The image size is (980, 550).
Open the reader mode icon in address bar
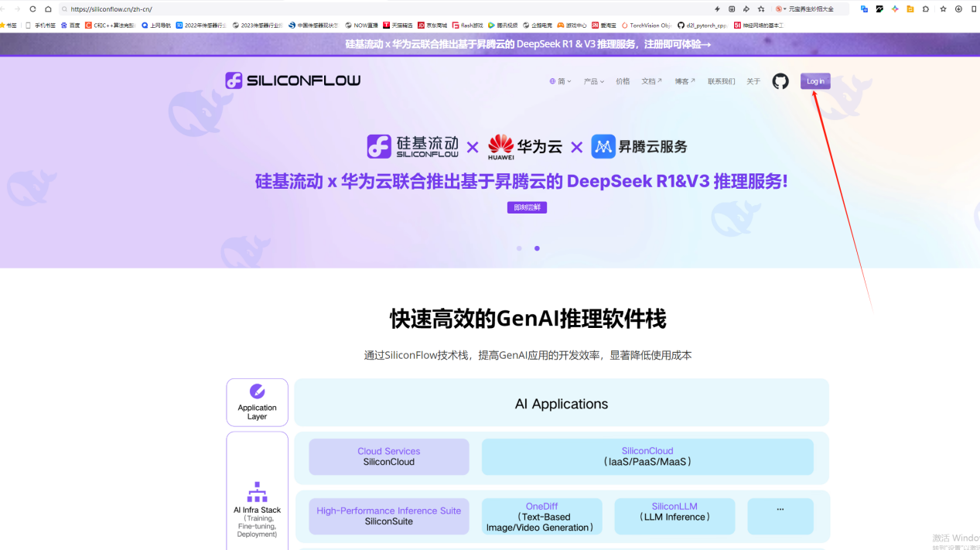(732, 9)
